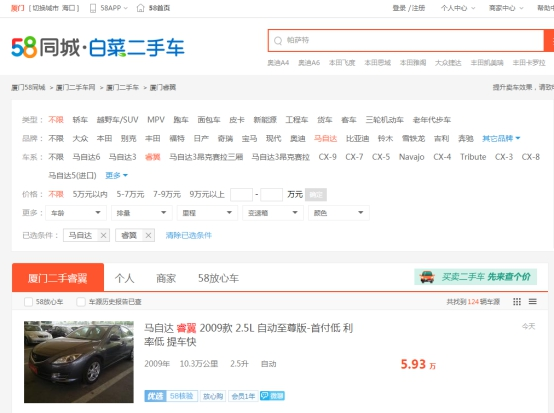Click 登录 / 注册 link
Viewport: 554px width, 413px height.
tap(409, 8)
